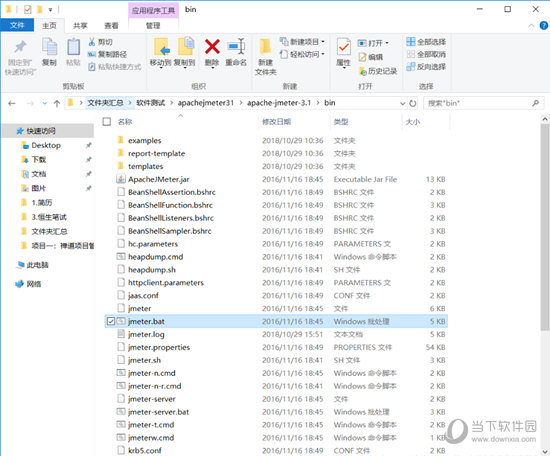
Task: Sort by the Type (类型) column
Action: point(341,122)
